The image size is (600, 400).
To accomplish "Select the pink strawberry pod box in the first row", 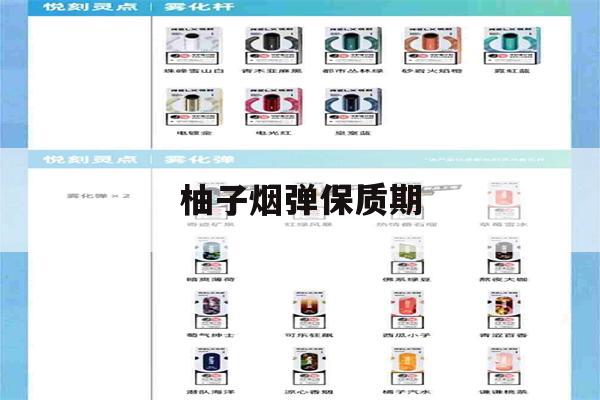I will (x=504, y=200).
